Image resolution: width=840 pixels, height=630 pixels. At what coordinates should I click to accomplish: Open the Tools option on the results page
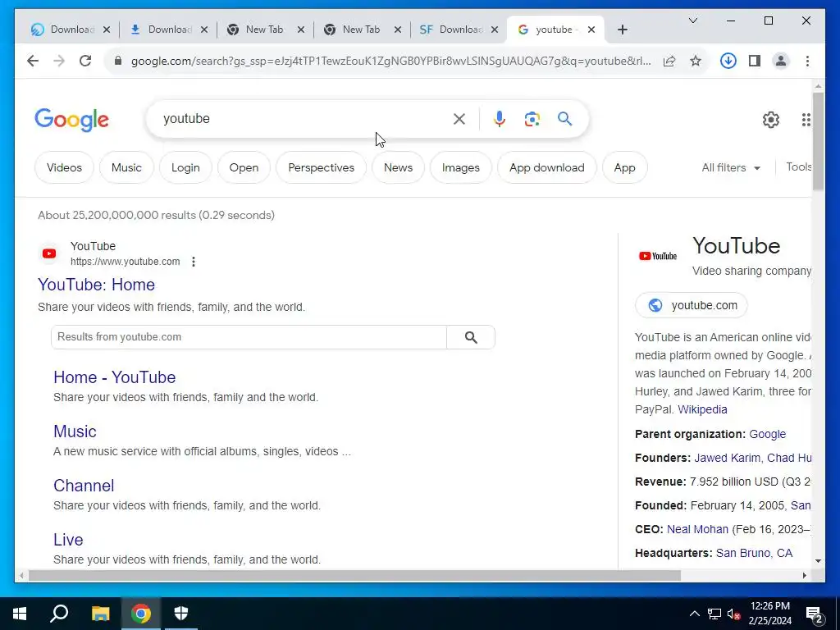pyautogui.click(x=798, y=167)
